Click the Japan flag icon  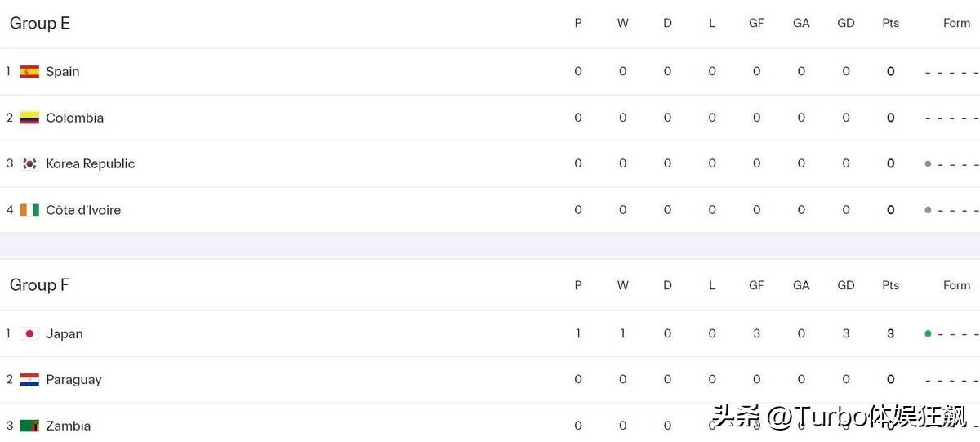29,333
